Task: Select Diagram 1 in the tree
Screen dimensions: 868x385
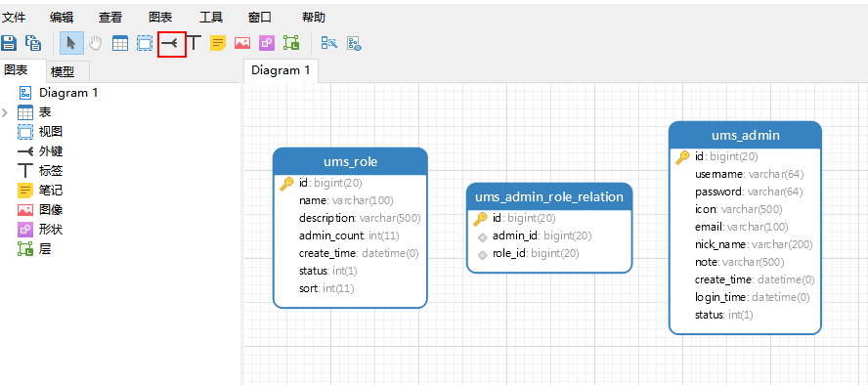Action: tap(68, 93)
